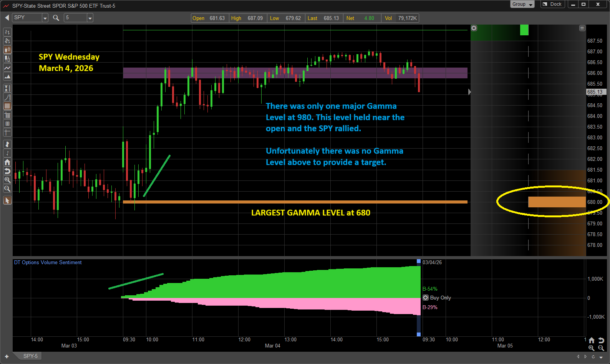Select the OHLC bar chart type icon

click(7, 32)
